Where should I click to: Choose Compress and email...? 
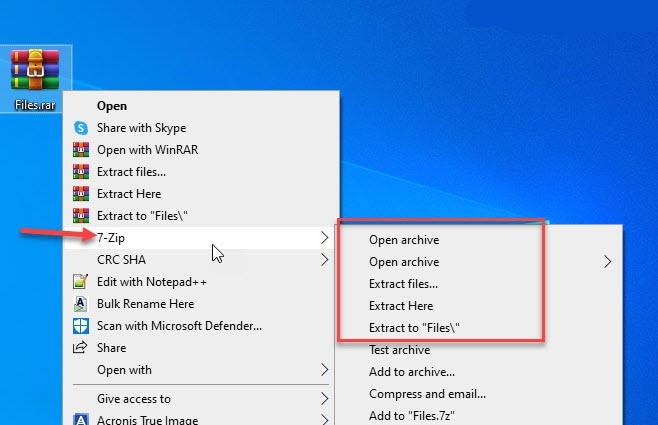pyautogui.click(x=479, y=394)
